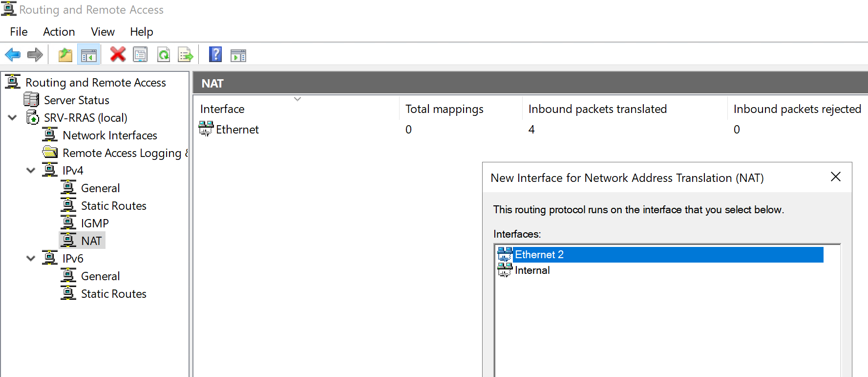Image resolution: width=868 pixels, height=377 pixels.
Task: Collapse the IPv6 node chevron
Action: click(x=31, y=259)
